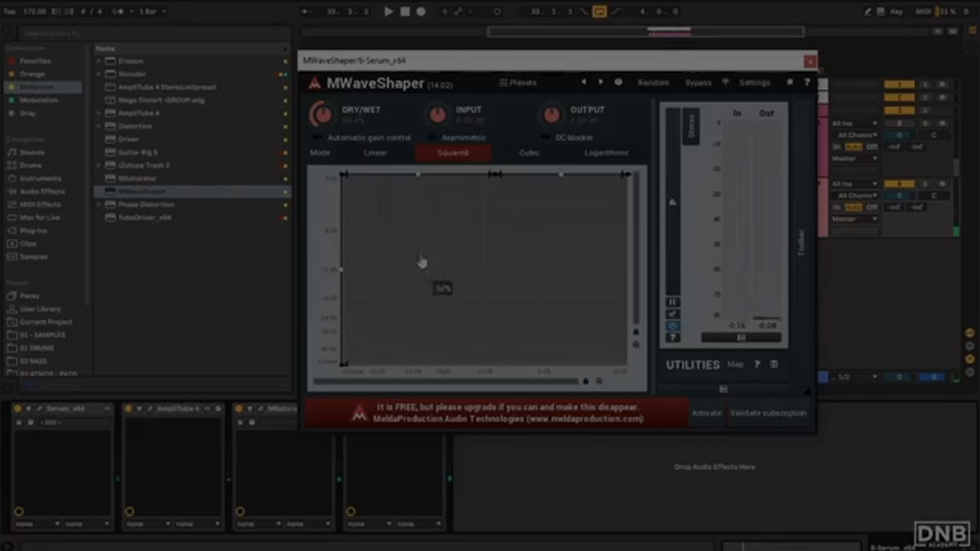Click Validate subscription
This screenshot has height=551, width=980.
tap(768, 413)
